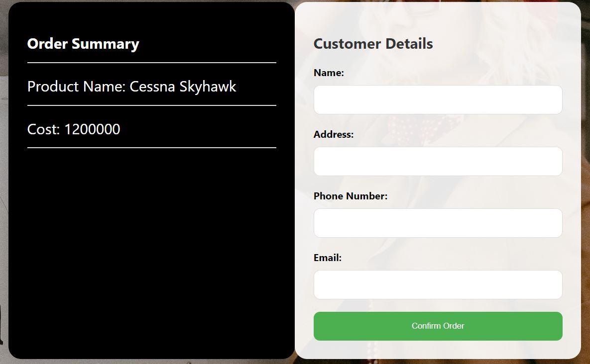
Task: Click the 'Phone Number:' field label
Action: tap(351, 196)
